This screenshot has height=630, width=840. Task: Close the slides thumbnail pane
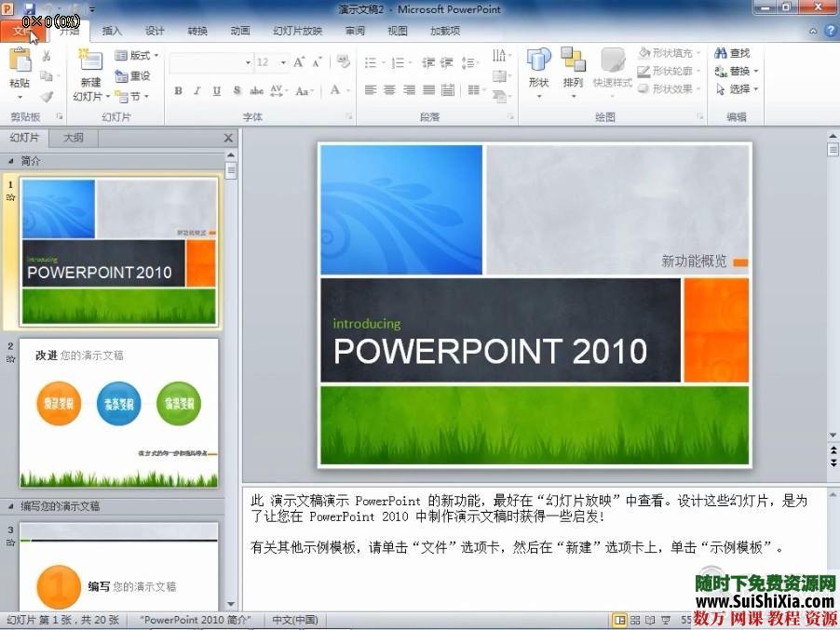[228, 138]
